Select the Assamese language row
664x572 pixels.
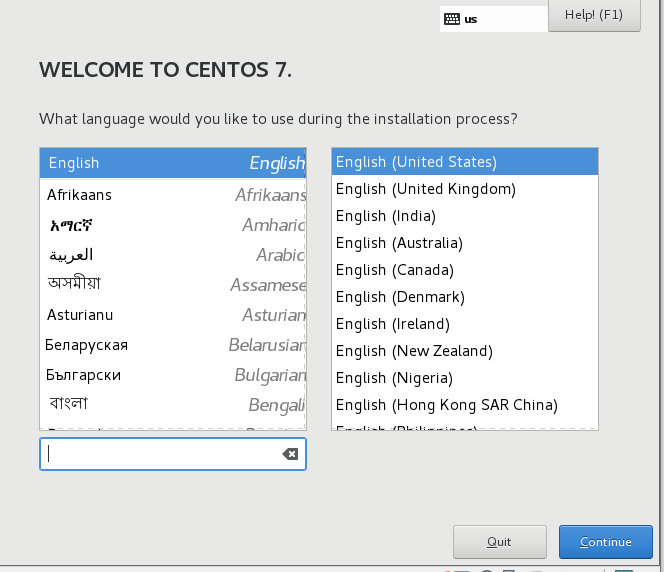point(173,285)
